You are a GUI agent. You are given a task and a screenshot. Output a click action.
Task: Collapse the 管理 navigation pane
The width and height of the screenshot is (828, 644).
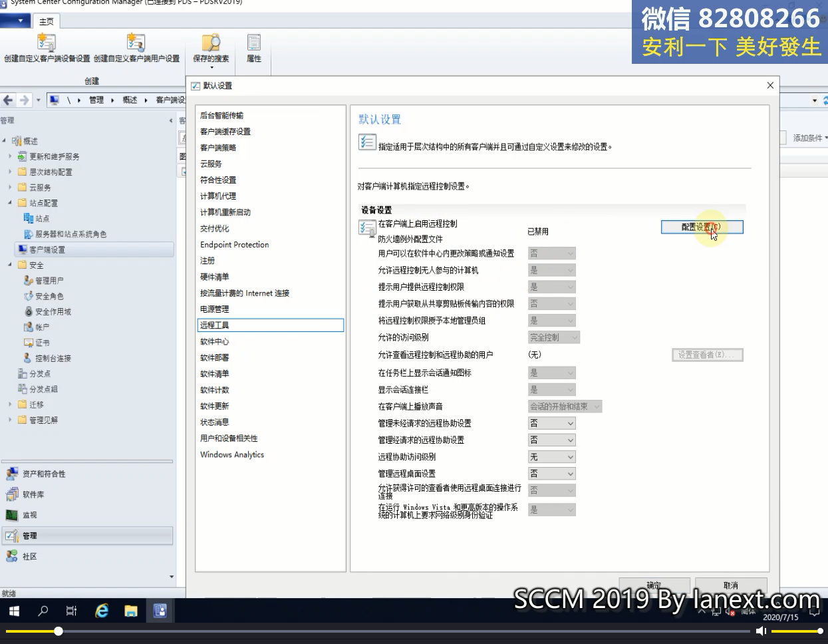point(171,120)
